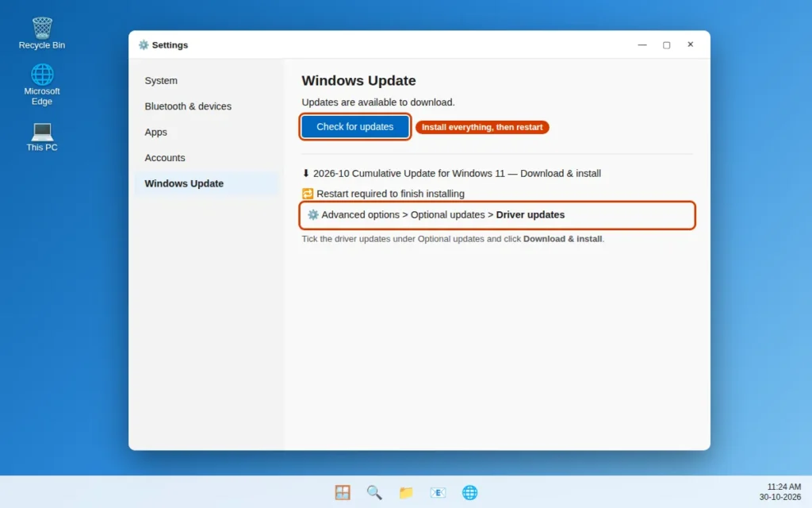Viewport: 812px width, 508px height.
Task: Open Accounts settings page
Action: pos(207,158)
